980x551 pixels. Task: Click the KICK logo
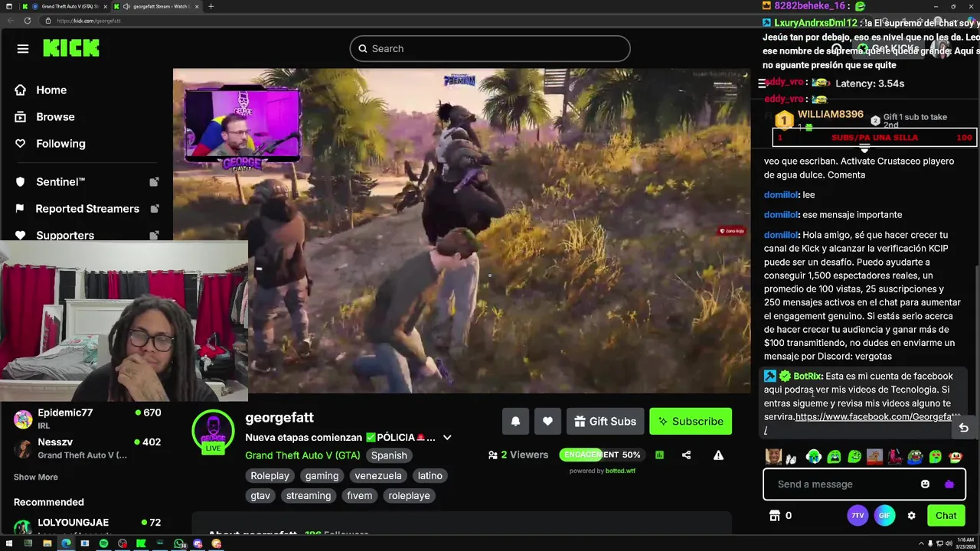tap(70, 48)
